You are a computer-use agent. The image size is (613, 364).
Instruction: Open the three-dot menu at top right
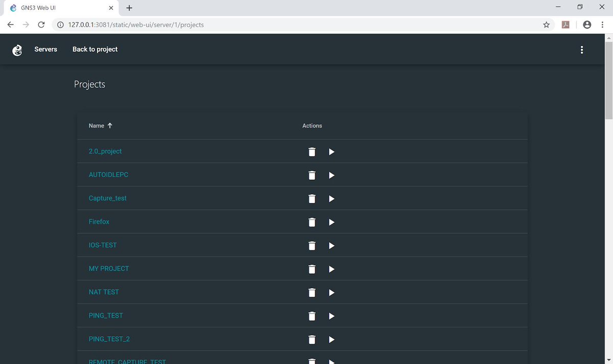tap(581, 50)
